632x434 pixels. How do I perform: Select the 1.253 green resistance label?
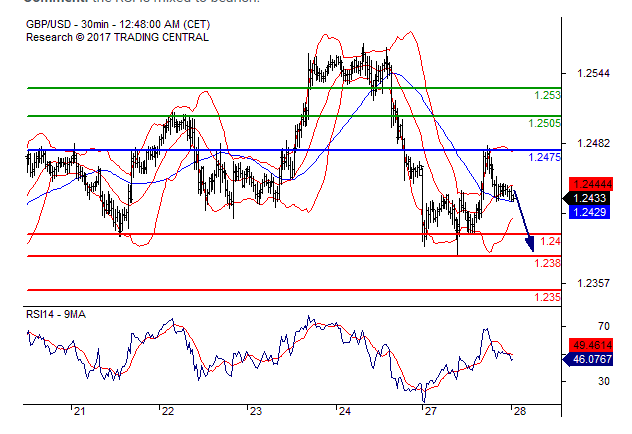[547, 95]
